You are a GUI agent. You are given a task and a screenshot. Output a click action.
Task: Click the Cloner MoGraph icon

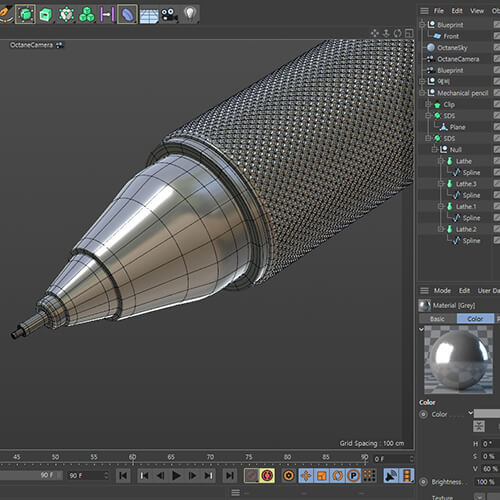coord(87,14)
